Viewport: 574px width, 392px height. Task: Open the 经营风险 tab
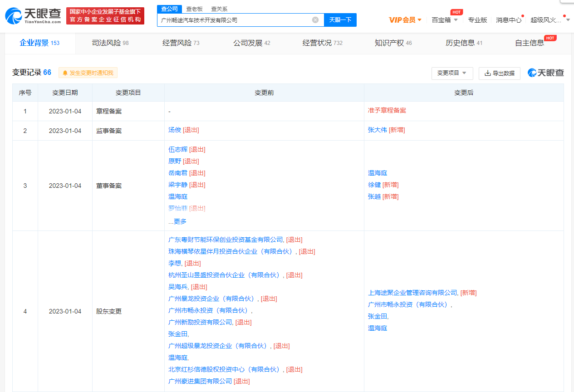181,43
